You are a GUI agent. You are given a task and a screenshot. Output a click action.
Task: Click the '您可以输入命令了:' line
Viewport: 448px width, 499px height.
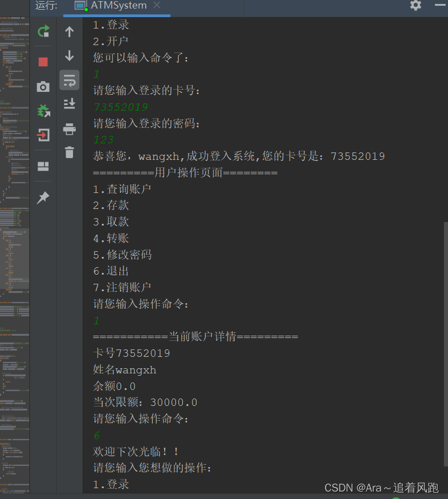[x=141, y=58]
